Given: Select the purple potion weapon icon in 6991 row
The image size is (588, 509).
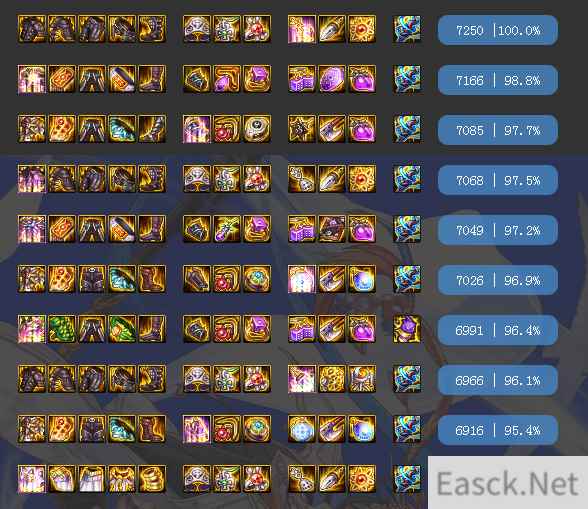Looking at the screenshot, I should point(407,329).
